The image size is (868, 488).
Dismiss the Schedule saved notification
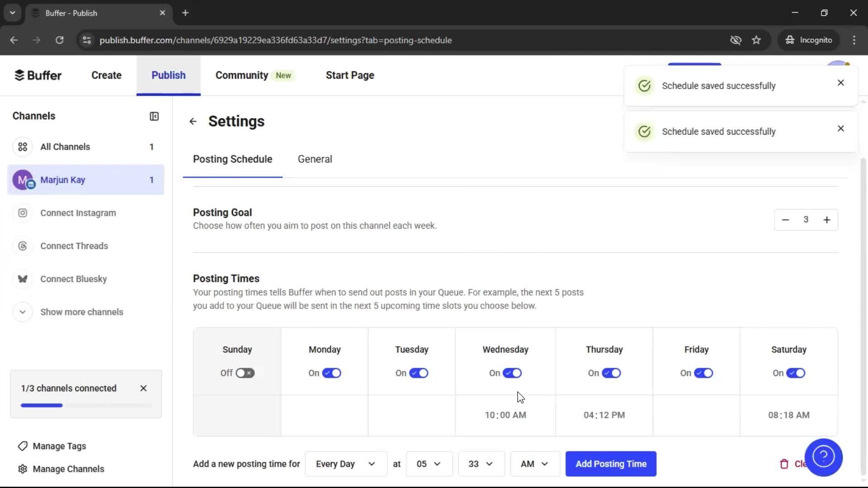(840, 83)
